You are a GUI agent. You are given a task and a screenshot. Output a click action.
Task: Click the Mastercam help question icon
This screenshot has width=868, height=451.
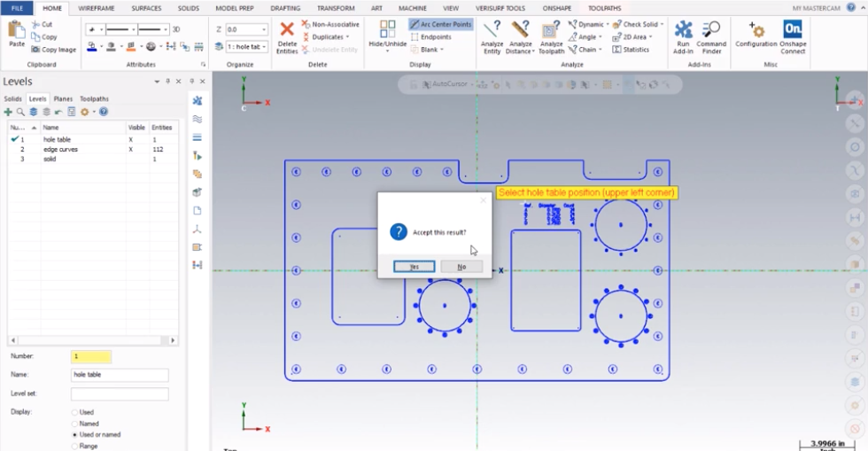click(x=851, y=8)
